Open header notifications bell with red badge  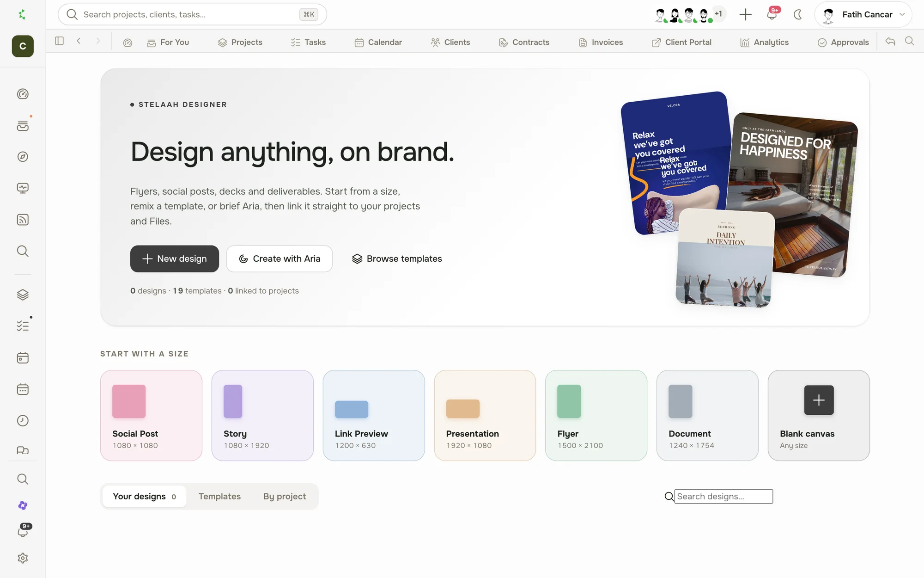772,14
